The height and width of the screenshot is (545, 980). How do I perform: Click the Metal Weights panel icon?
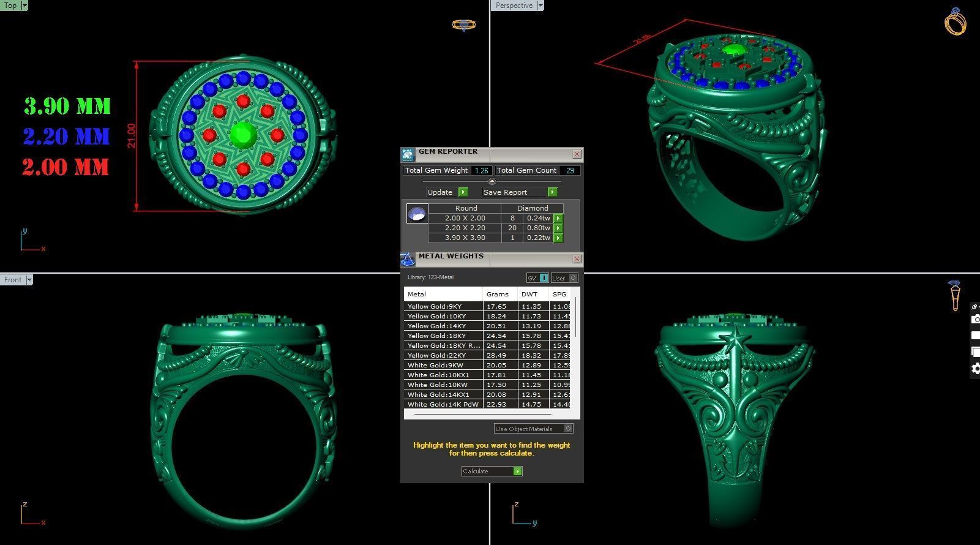pyautogui.click(x=408, y=259)
